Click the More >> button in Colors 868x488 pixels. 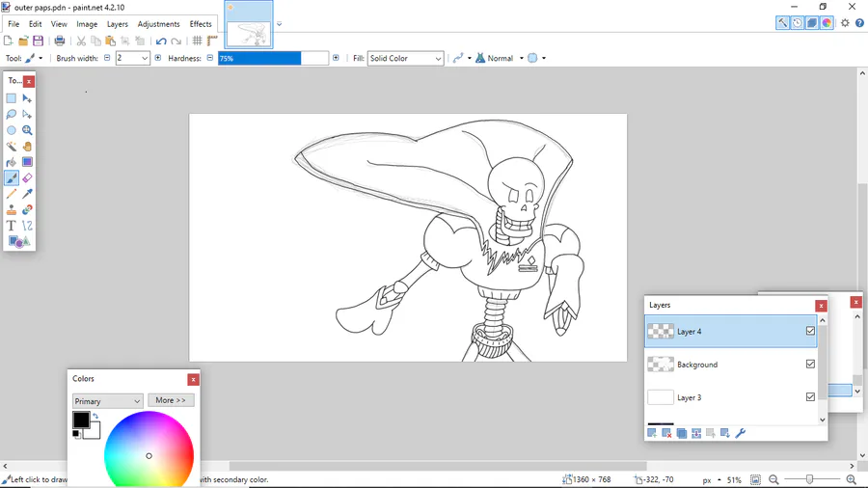click(x=171, y=400)
